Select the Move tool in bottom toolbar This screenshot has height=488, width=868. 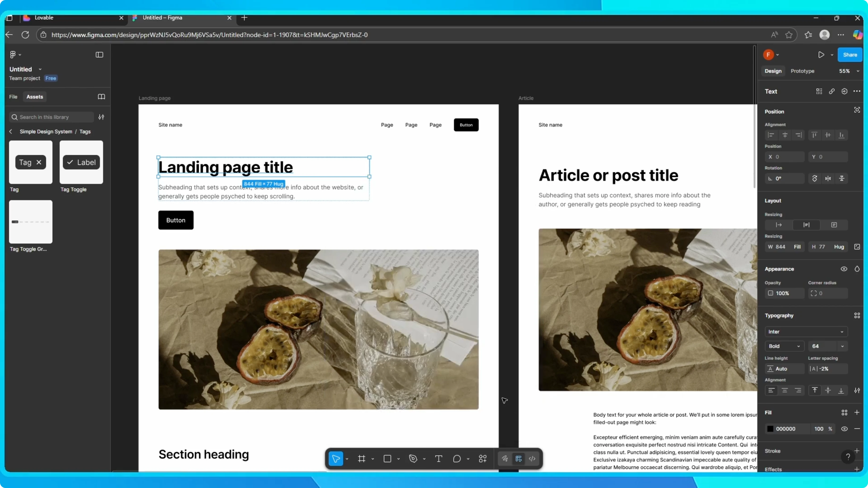tap(336, 458)
